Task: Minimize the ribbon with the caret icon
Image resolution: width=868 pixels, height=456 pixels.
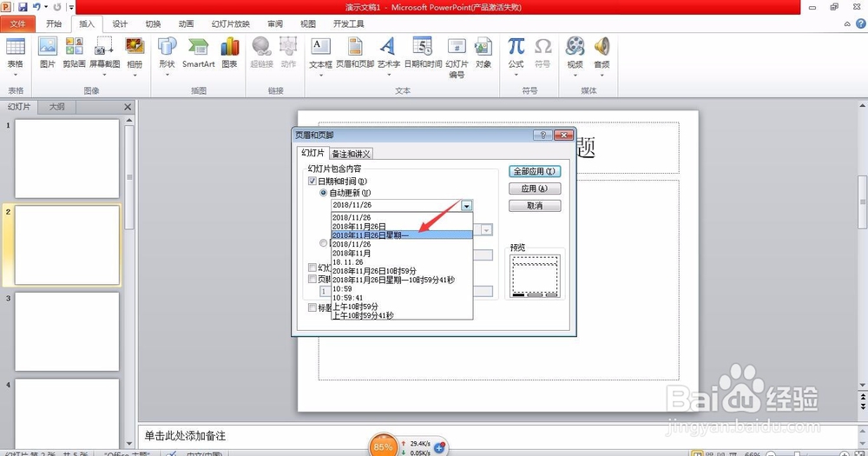Action: click(847, 23)
